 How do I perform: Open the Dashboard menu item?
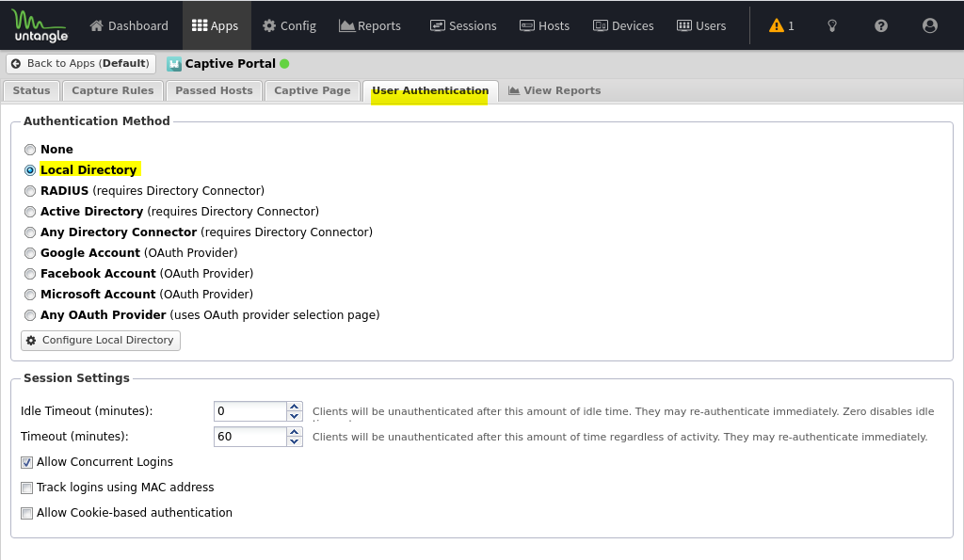click(x=128, y=25)
